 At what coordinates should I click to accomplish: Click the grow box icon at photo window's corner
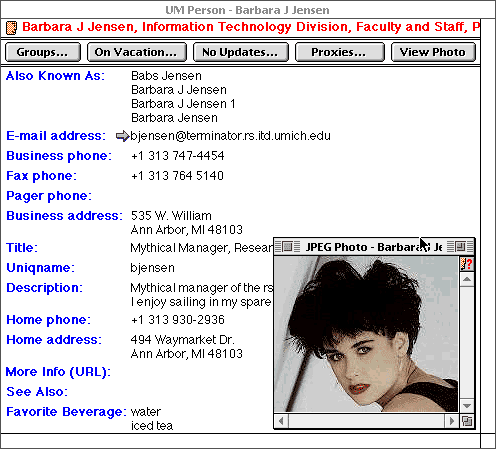[467, 421]
